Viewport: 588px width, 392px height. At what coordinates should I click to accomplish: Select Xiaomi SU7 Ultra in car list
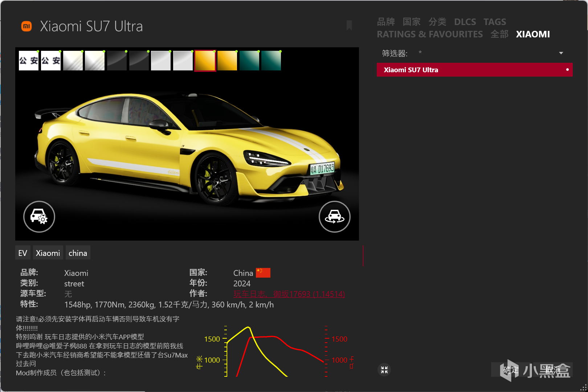[474, 70]
